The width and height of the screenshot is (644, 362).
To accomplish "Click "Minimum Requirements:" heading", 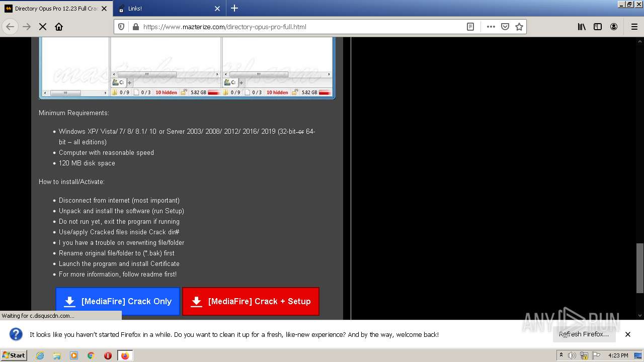I will click(x=74, y=113).
